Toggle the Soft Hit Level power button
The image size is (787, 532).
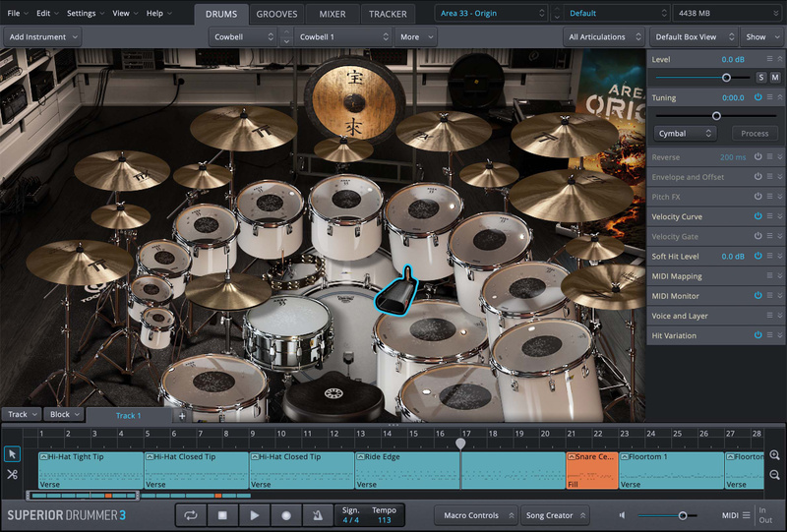pos(757,256)
